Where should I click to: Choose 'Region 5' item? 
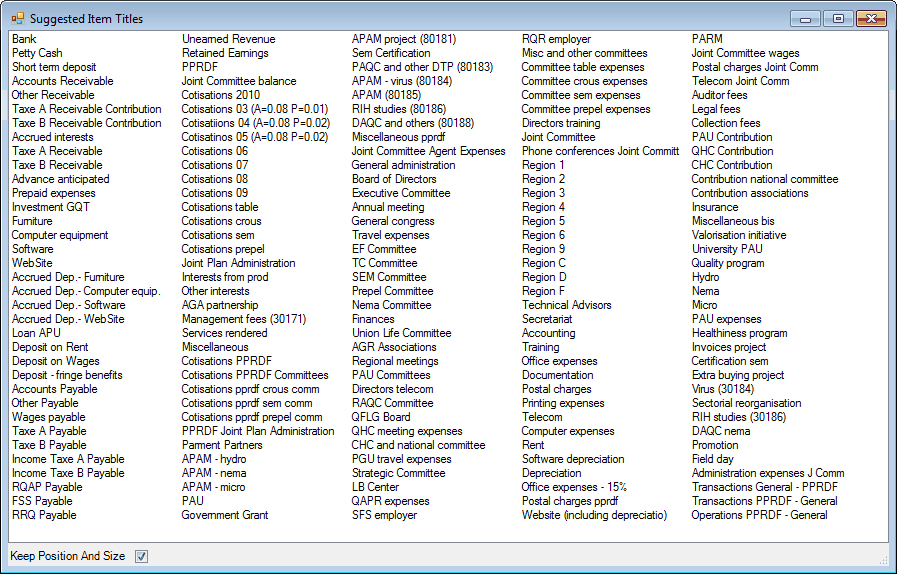[x=543, y=221]
